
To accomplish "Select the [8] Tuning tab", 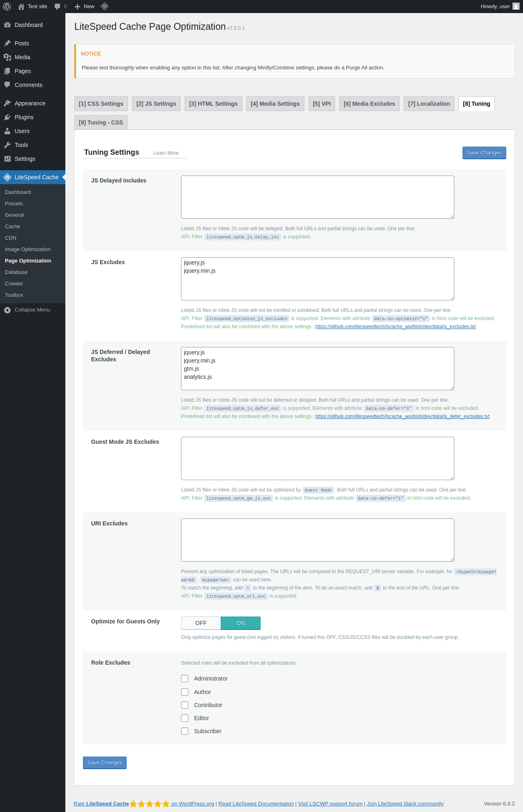I will (x=476, y=104).
